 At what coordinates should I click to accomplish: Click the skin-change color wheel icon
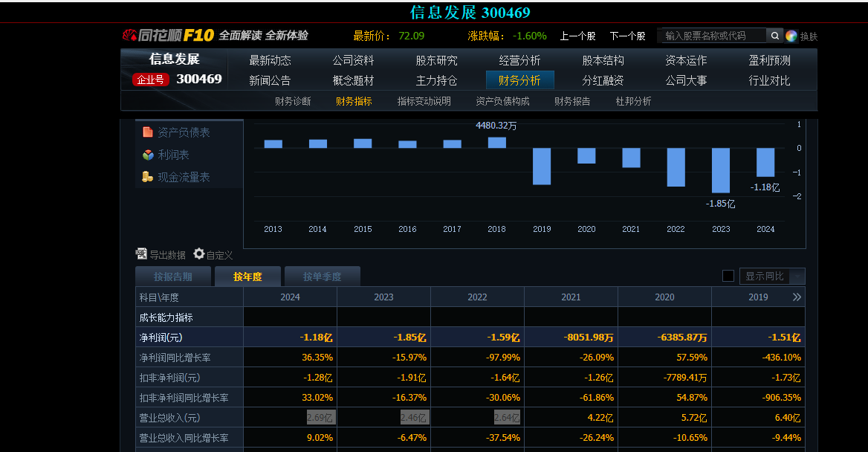(791, 36)
